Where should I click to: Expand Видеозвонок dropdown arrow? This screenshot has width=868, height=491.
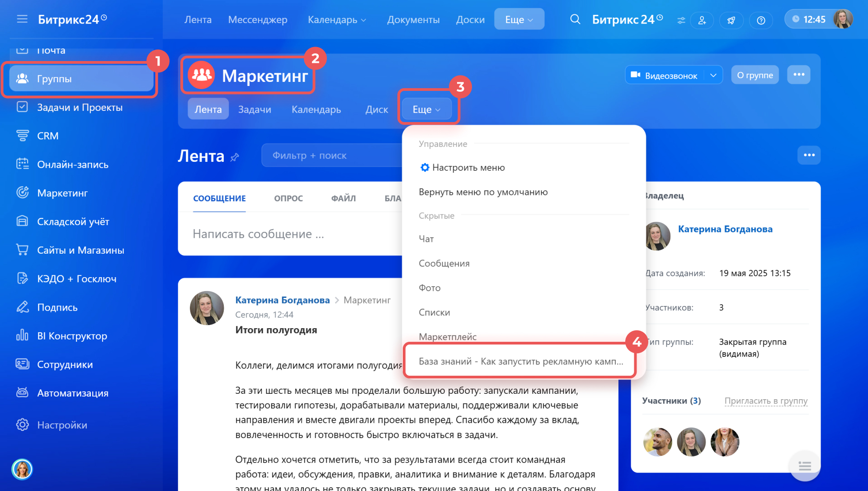pos(713,75)
